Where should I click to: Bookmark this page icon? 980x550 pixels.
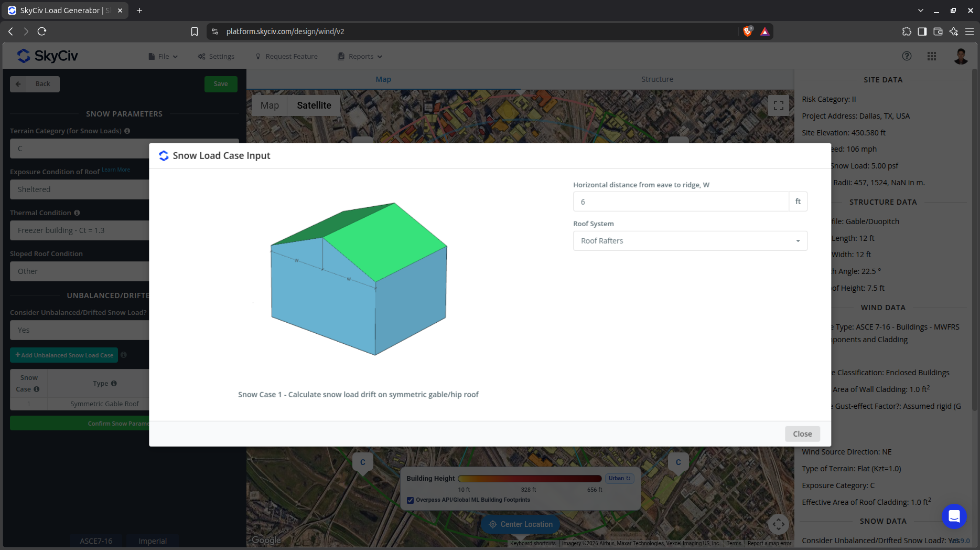tap(195, 31)
